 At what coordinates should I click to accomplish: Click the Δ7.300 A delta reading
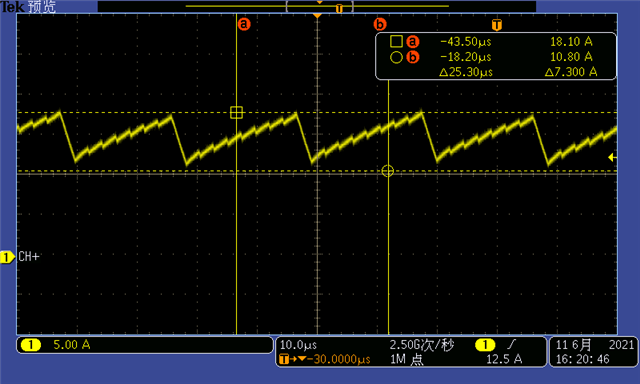pyautogui.click(x=571, y=72)
